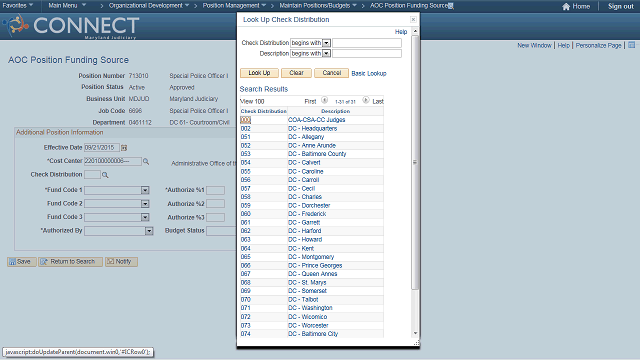Click the Save button
The width and height of the screenshot is (640, 360).
pos(22,262)
